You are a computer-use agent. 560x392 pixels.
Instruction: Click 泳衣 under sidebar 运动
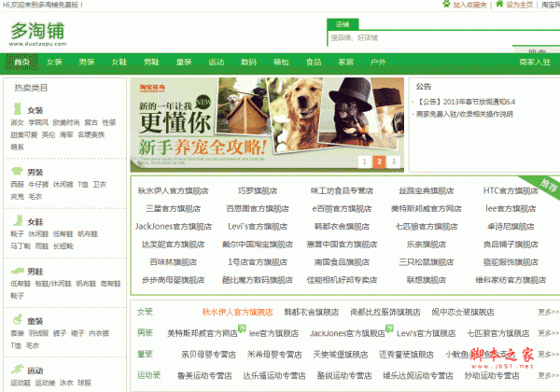click(66, 383)
